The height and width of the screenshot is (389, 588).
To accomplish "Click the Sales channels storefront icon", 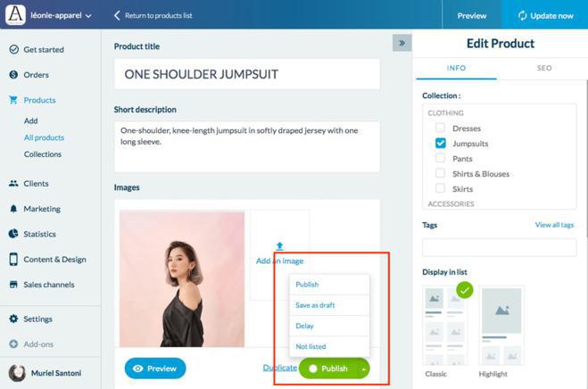I will 13,285.
